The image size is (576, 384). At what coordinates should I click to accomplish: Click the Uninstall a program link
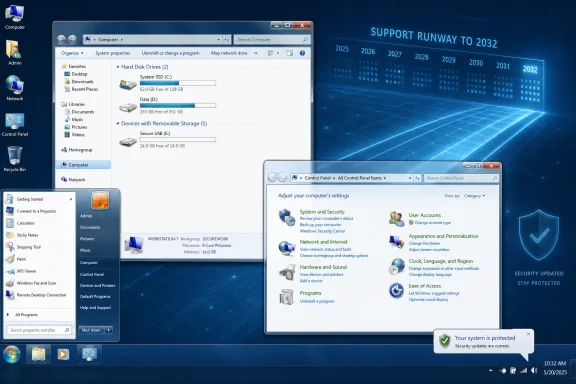pyautogui.click(x=317, y=301)
